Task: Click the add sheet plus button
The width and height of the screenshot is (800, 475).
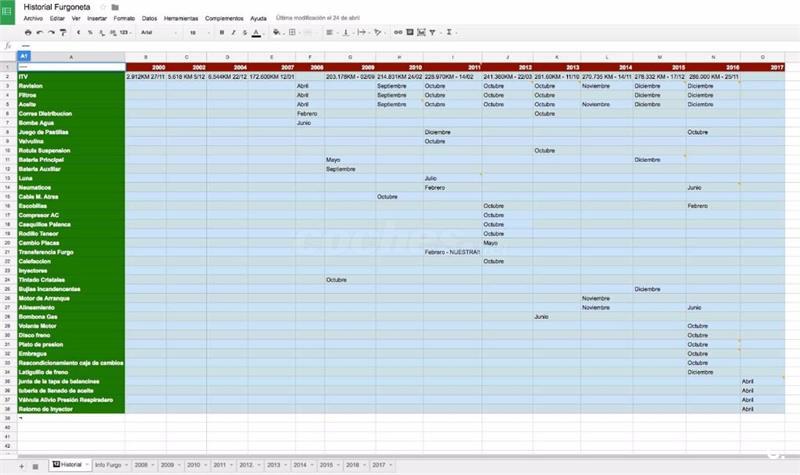Action: click(x=21, y=466)
